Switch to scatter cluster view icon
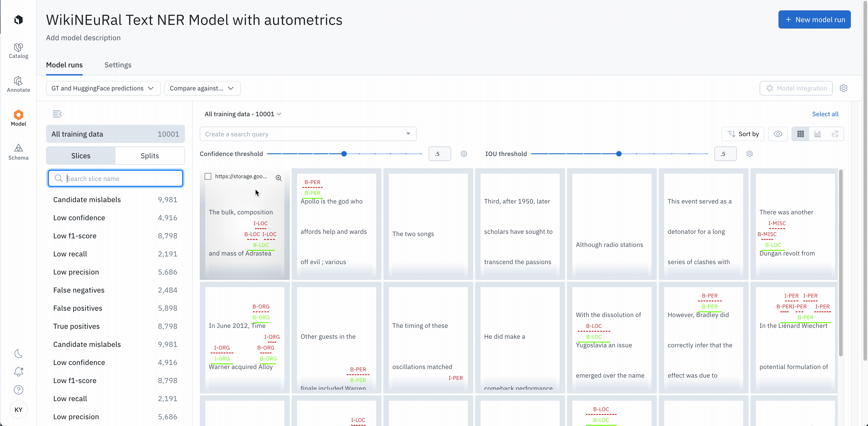This screenshot has height=426, width=868. [x=835, y=134]
